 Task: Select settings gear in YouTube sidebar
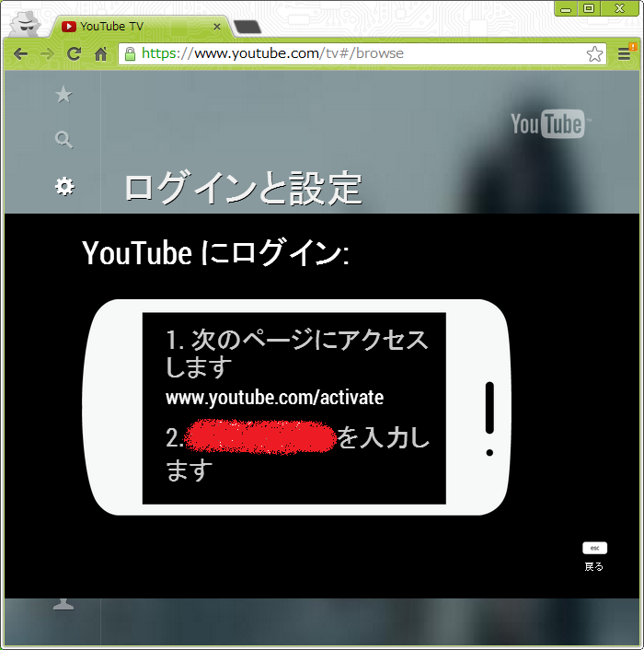[x=64, y=187]
